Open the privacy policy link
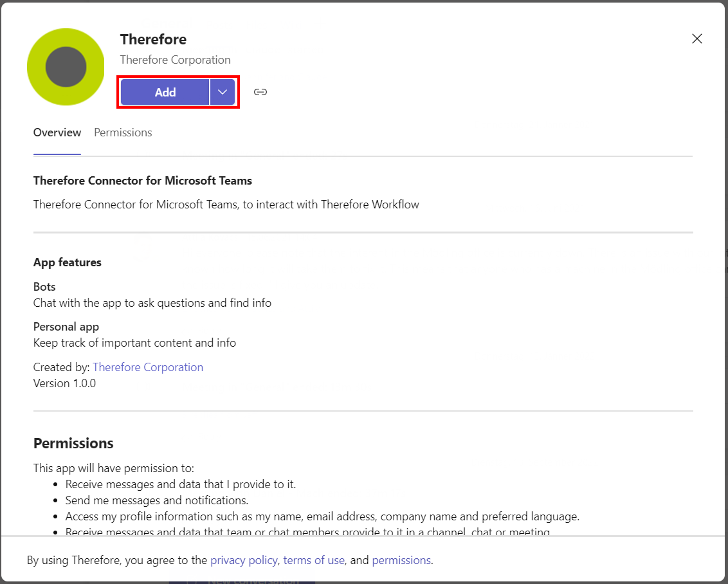Viewport: 728px width, 584px height. tap(244, 560)
